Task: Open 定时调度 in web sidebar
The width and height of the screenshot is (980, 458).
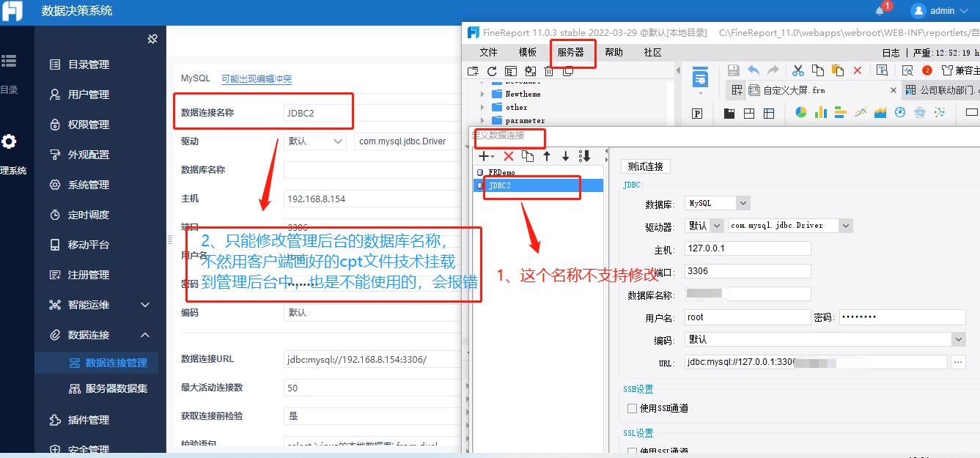Action: (x=88, y=215)
